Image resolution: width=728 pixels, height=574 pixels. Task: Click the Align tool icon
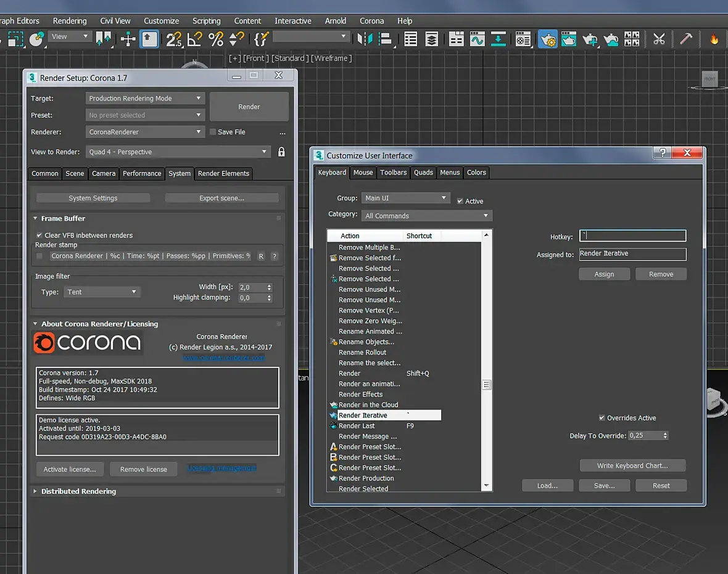(x=386, y=39)
